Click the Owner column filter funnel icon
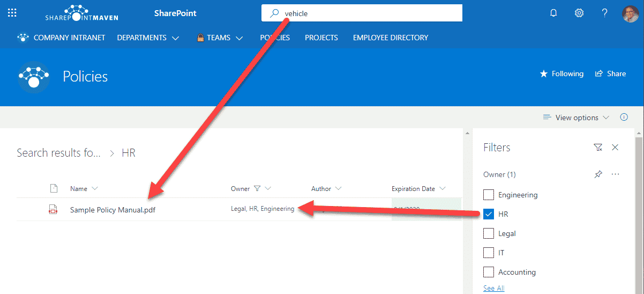This screenshot has width=644, height=294. coord(257,188)
